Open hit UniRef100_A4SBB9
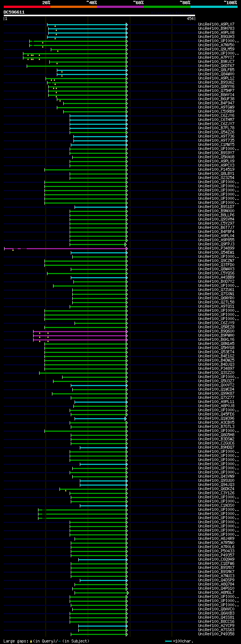 (216, 278)
